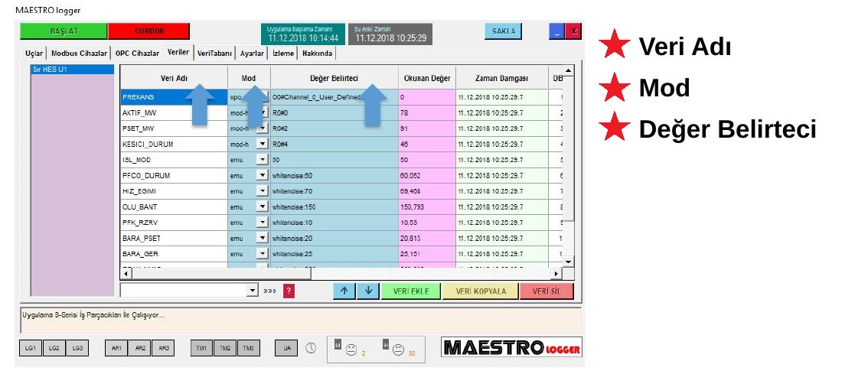Close the MAESTRO logger with red X

(573, 31)
